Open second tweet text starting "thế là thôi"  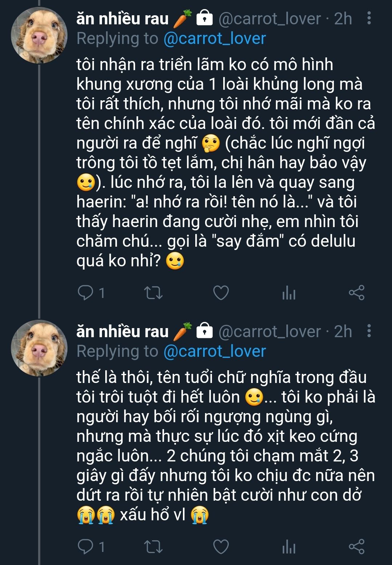[225, 446]
